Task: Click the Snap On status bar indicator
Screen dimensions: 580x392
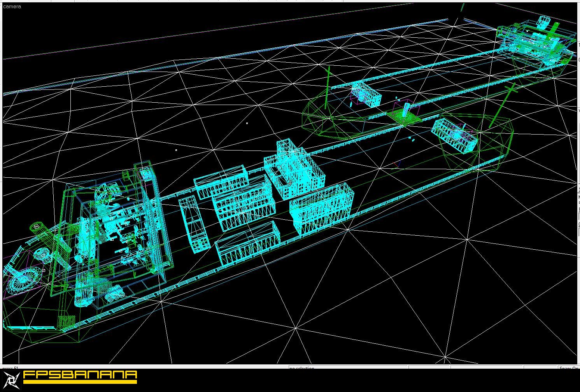Action: coord(568,367)
